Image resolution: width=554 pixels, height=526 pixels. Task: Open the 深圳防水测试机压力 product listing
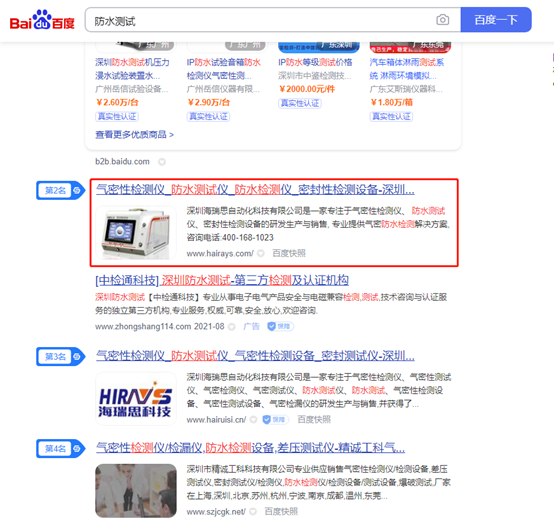[x=132, y=69]
